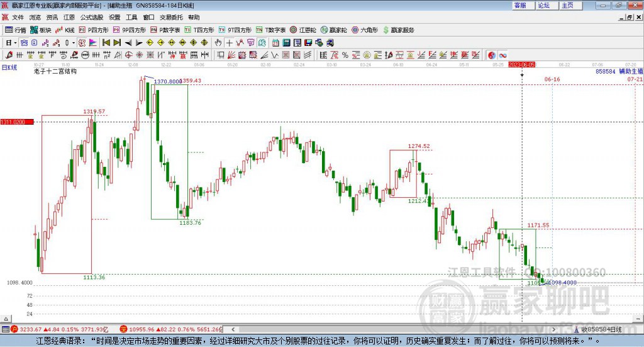Click the red yin-yang taiji icon
The width and height of the screenshot is (644, 347).
tap(492, 55)
